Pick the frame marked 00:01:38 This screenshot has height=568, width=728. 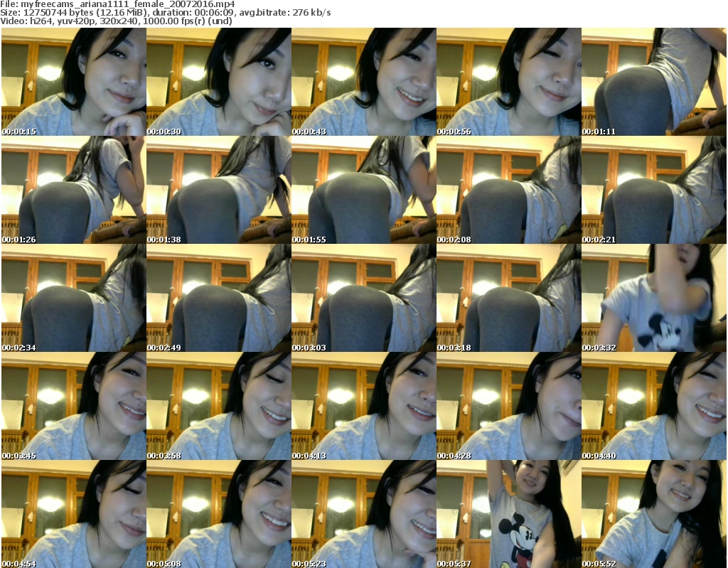[219, 190]
